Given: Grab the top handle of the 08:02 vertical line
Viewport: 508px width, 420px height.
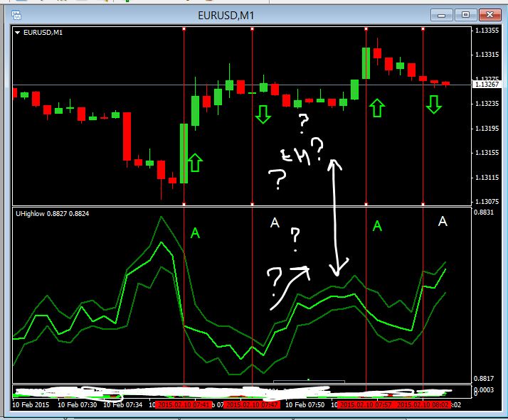Looking at the screenshot, I should tap(423, 29).
